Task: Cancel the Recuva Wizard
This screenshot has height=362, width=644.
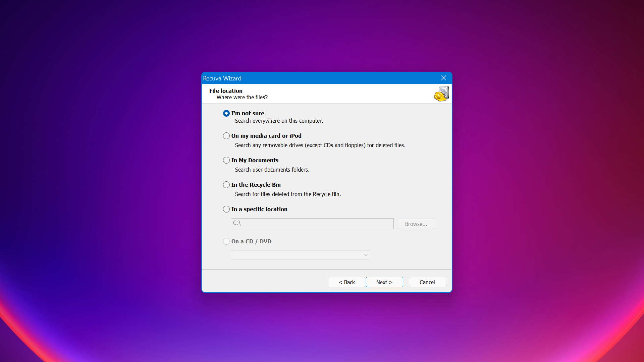Action: pyautogui.click(x=427, y=282)
